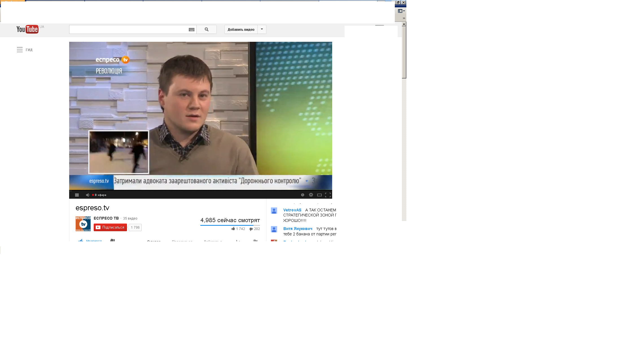The height and width of the screenshot is (337, 644).
Task: Click the В эфире live indicator
Action: click(99, 195)
